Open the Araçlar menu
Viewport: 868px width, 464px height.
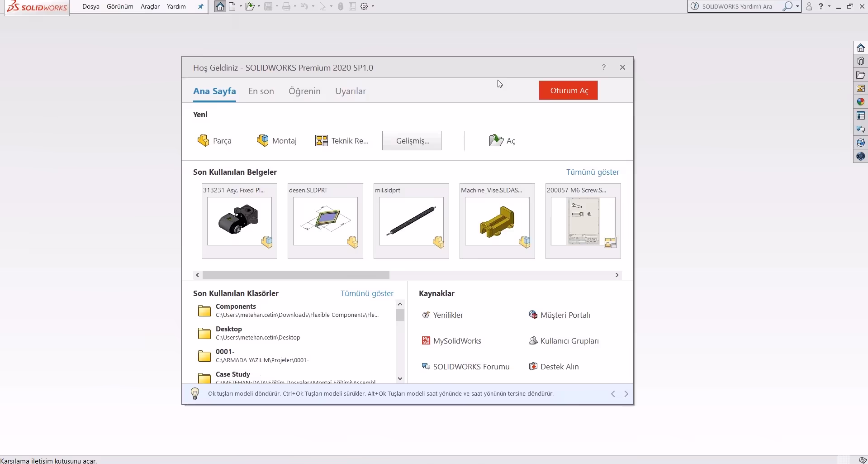point(150,6)
